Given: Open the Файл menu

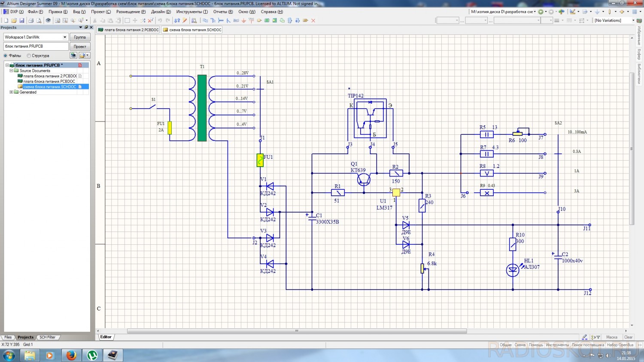Looking at the screenshot, I should click(35, 12).
